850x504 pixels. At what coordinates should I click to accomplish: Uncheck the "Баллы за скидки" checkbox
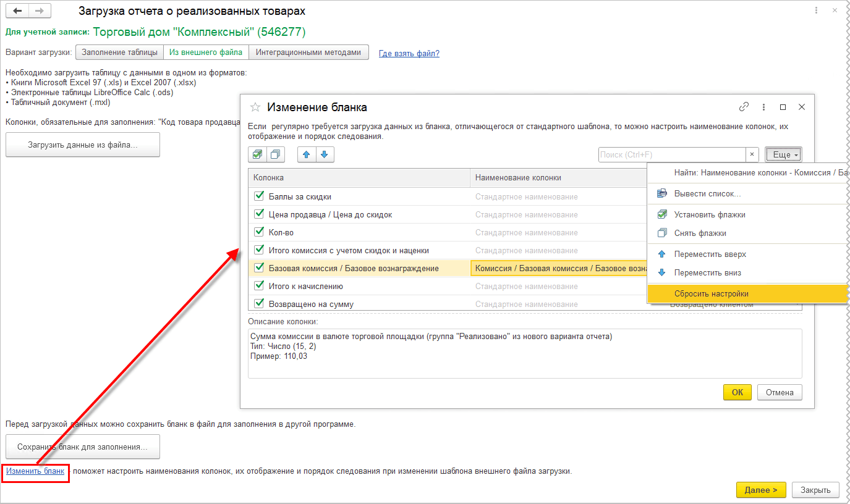pos(260,196)
